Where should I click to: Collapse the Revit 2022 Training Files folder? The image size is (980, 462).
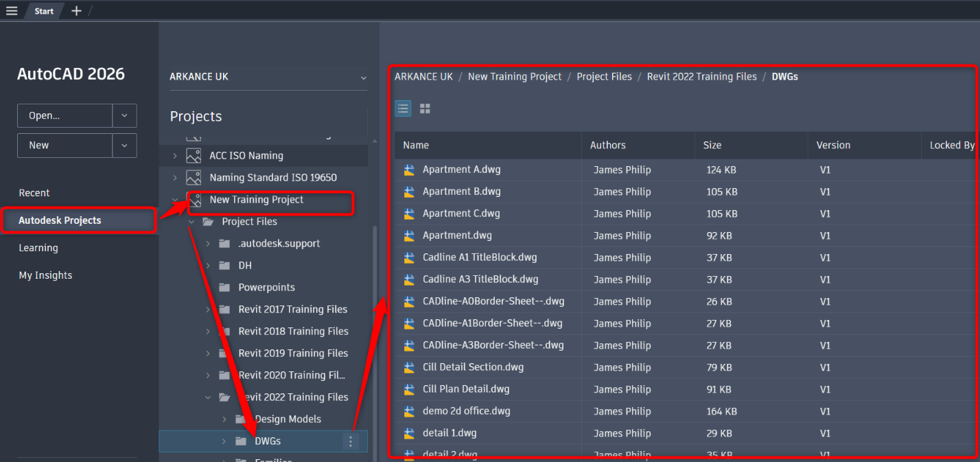coord(208,397)
